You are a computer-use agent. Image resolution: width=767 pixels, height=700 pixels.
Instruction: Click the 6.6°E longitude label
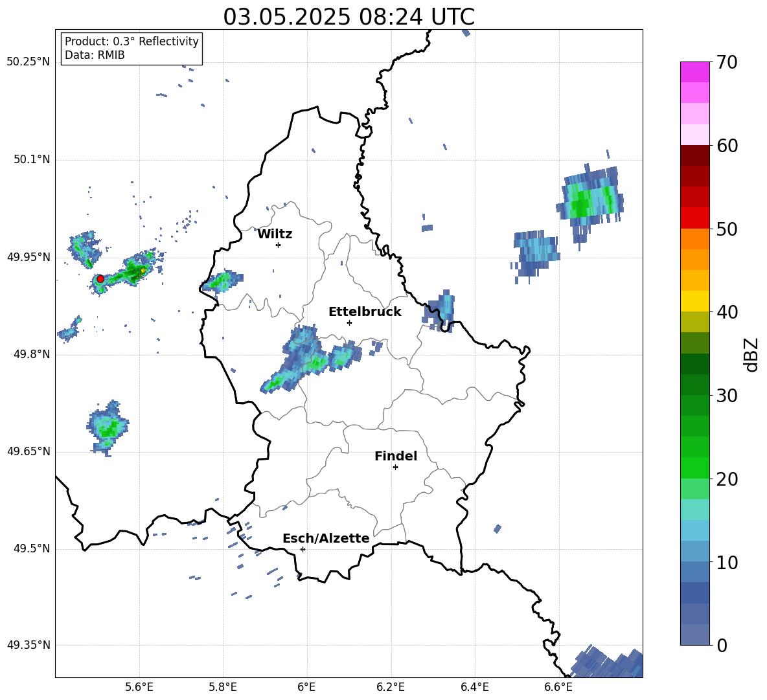pos(558,688)
